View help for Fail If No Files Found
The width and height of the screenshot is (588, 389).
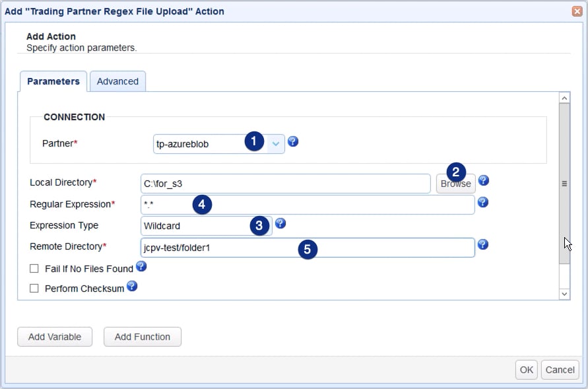[140, 267]
